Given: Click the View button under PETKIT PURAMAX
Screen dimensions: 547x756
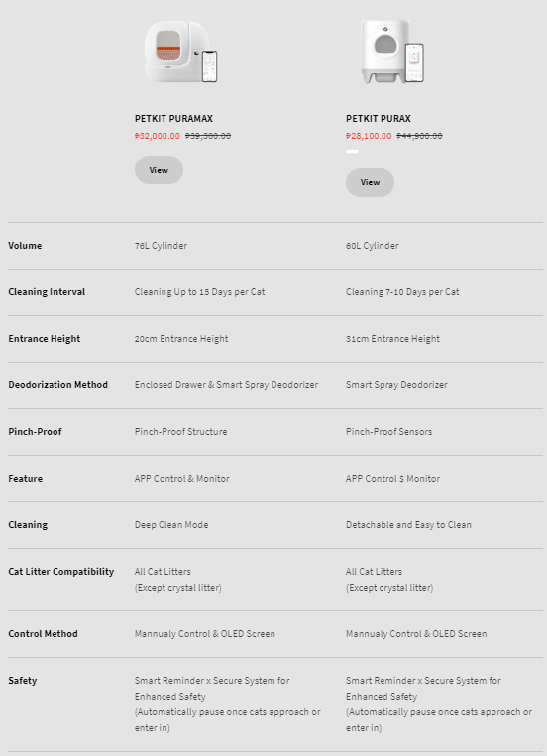Looking at the screenshot, I should [x=159, y=170].
